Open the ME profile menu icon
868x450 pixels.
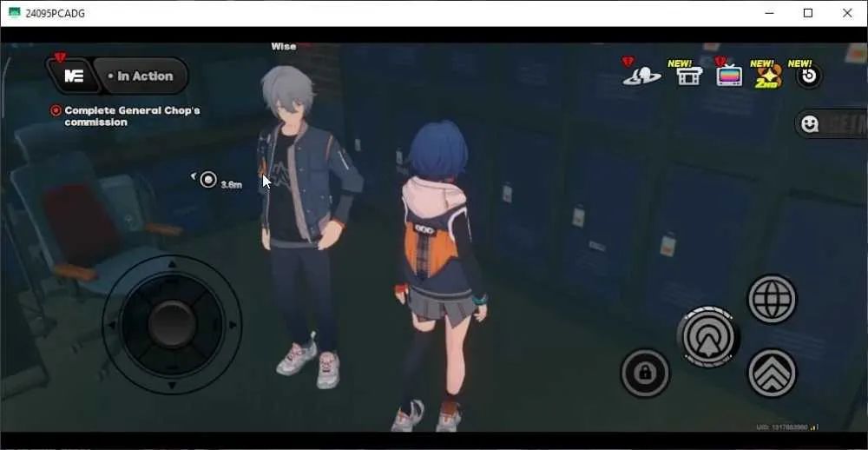tap(74, 76)
